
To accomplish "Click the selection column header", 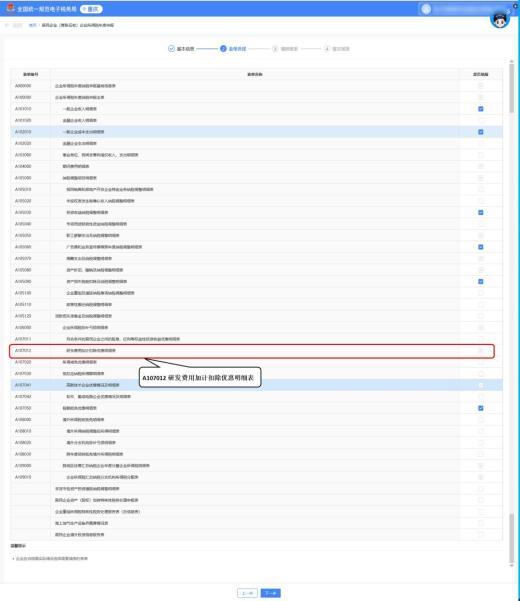I will coord(481,74).
